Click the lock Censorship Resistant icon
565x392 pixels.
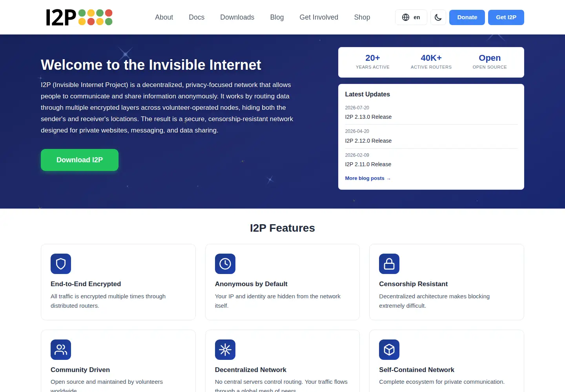point(389,264)
